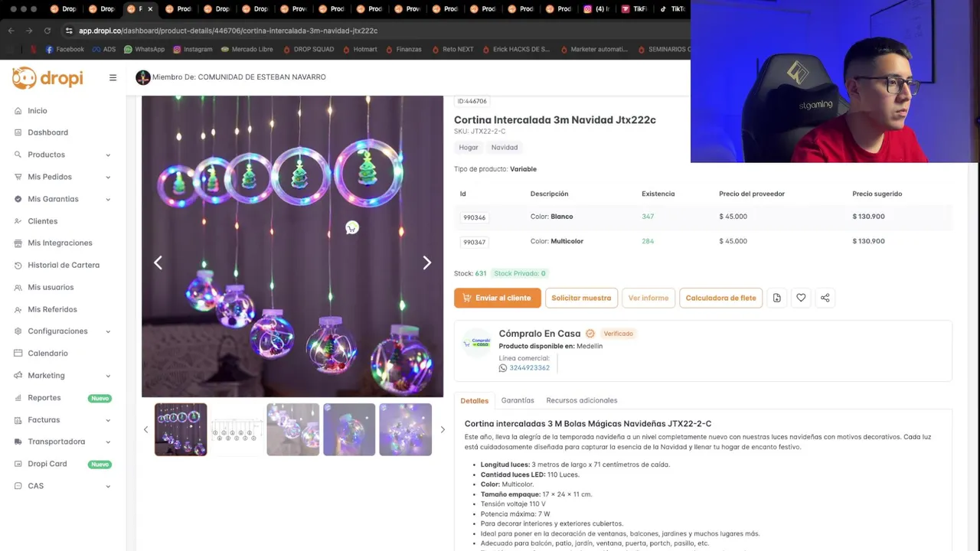980x551 pixels.
Task: Select the second product thumbnail image
Action: coord(237,429)
